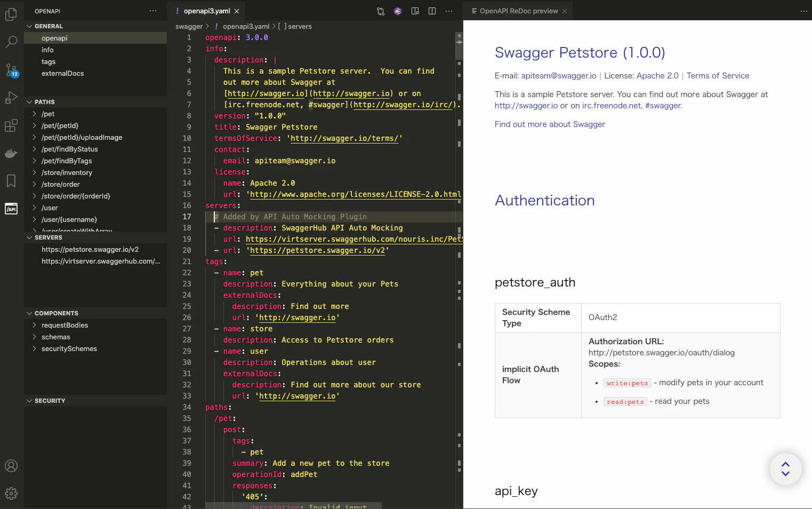The width and height of the screenshot is (812, 509).
Task: Select the /pet/{petId}/uploadImage path
Action: pos(95,137)
